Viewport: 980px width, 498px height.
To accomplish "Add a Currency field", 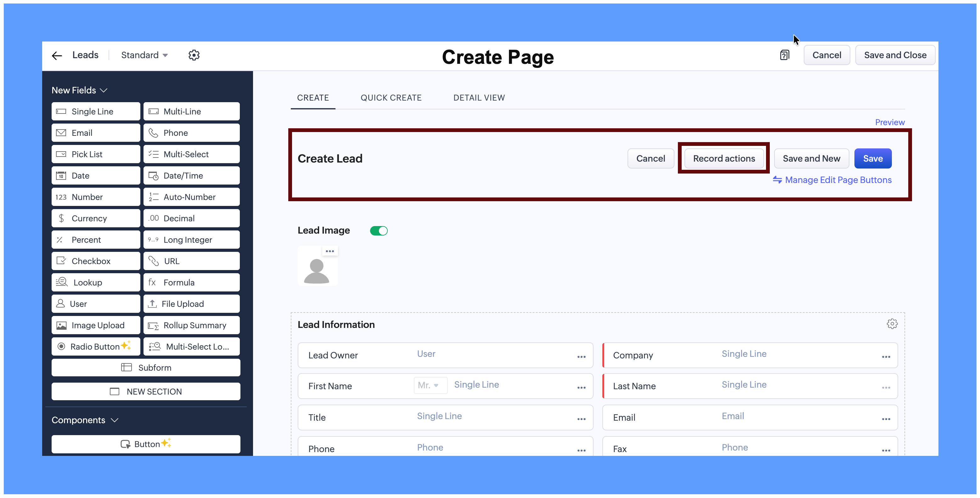I will pyautogui.click(x=96, y=218).
